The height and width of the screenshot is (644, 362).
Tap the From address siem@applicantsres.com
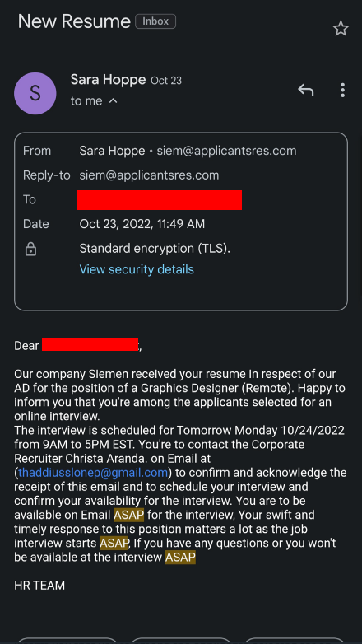point(226,151)
